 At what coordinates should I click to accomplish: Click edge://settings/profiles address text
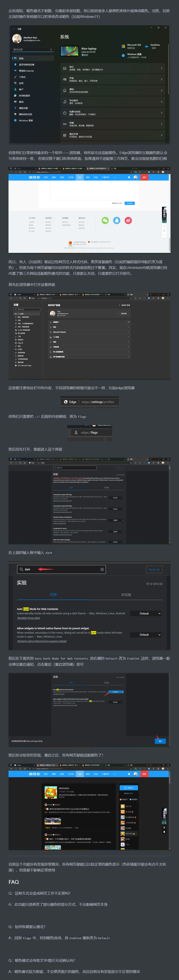click(x=98, y=402)
